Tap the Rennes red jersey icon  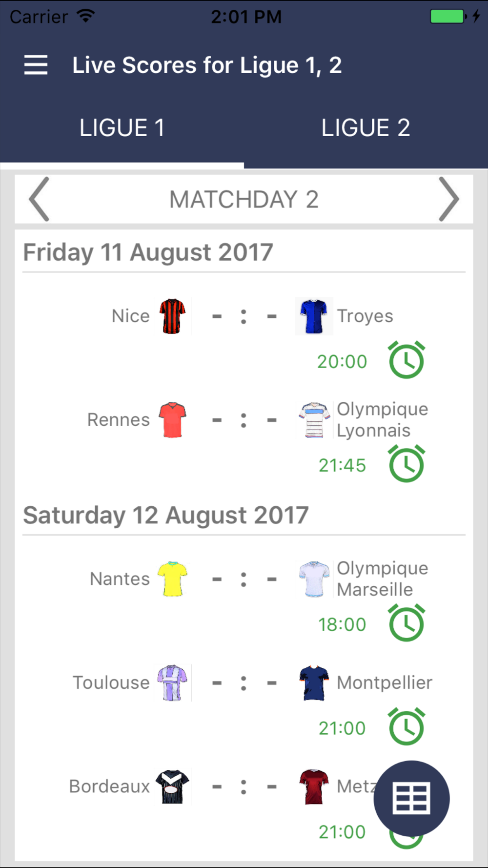pos(172,420)
